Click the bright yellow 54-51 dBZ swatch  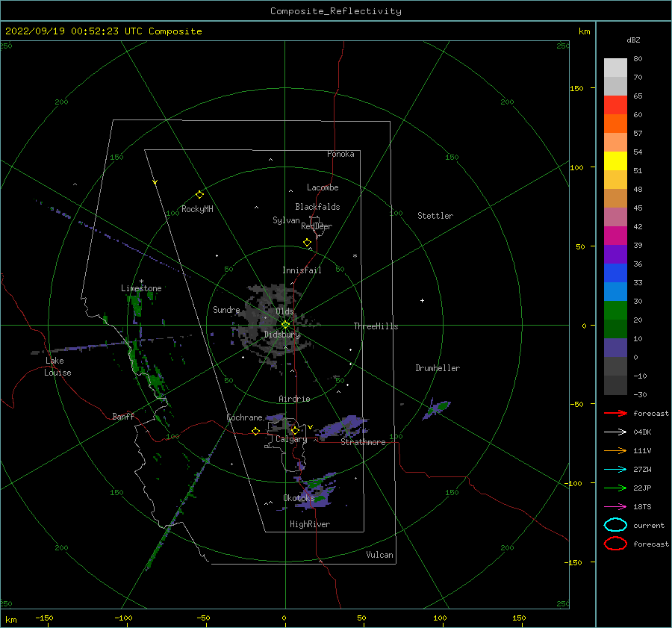coord(615,161)
